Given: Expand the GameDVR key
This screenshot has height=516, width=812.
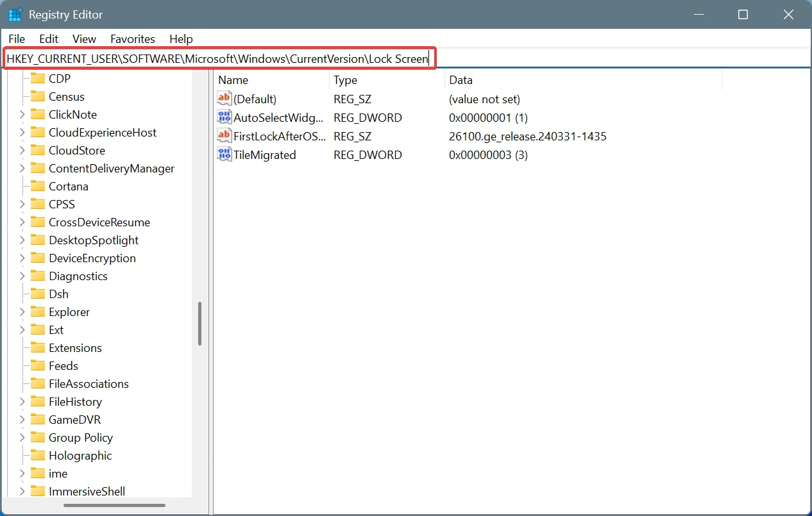Looking at the screenshot, I should 22,419.
